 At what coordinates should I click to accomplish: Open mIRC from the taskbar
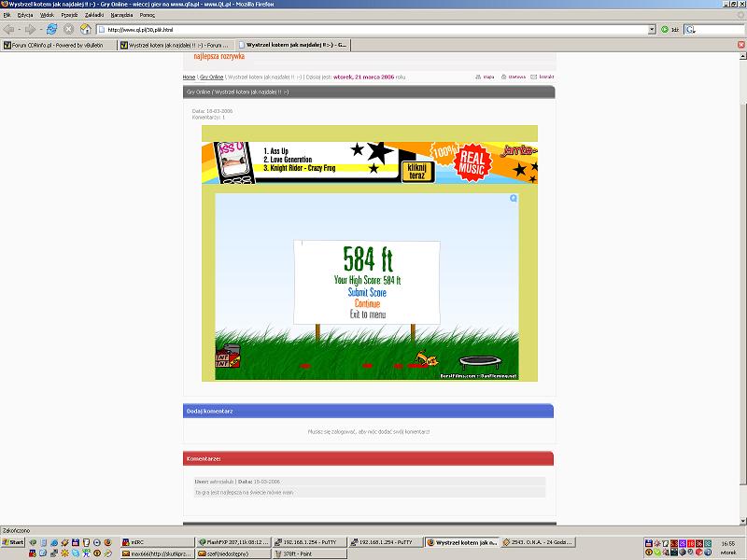click(157, 542)
